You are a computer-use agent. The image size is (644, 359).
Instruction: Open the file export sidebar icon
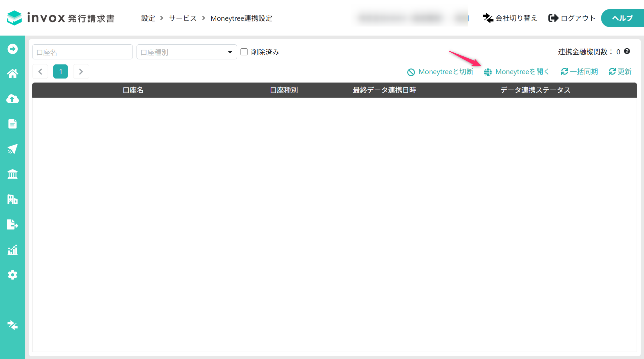[13, 224]
